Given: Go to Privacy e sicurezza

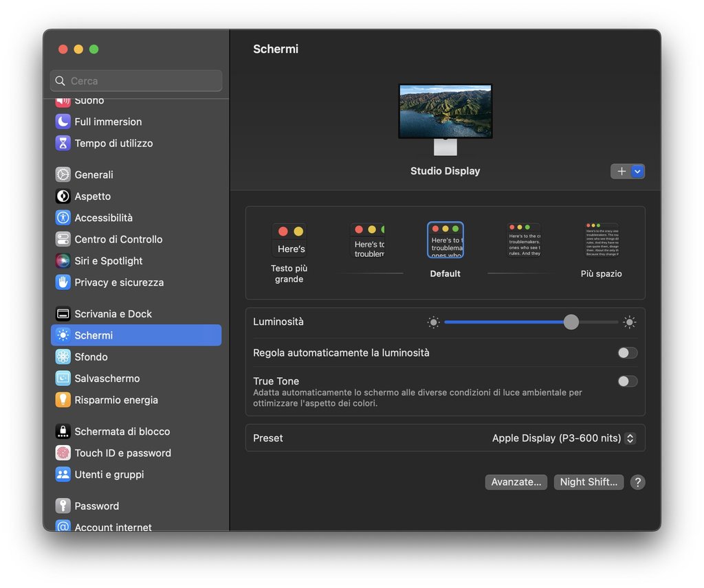Looking at the screenshot, I should (x=136, y=282).
